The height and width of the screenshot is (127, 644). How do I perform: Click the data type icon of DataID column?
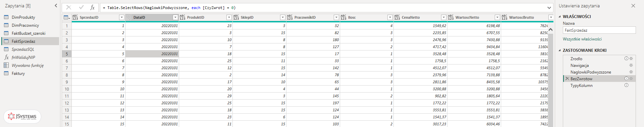point(129,17)
